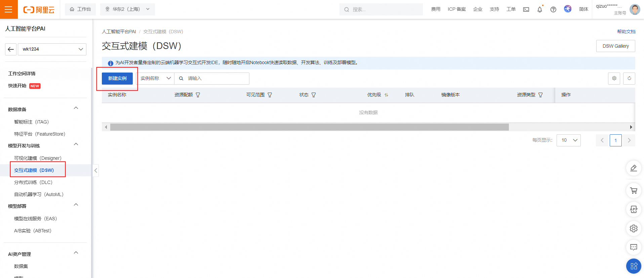The width and height of the screenshot is (644, 278).
Task: Open the 支持 top menu
Action: 494,9
